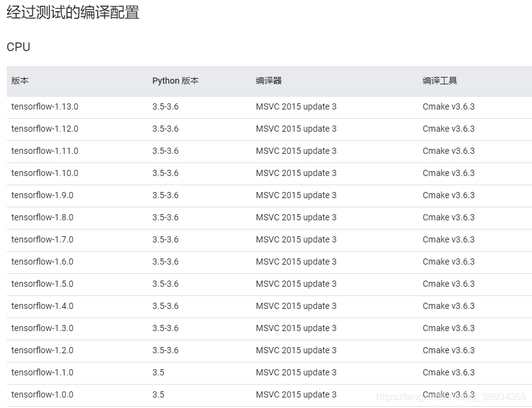Select the tensorflow-1.6.0 version cell
This screenshot has height=408, width=532.
42,262
